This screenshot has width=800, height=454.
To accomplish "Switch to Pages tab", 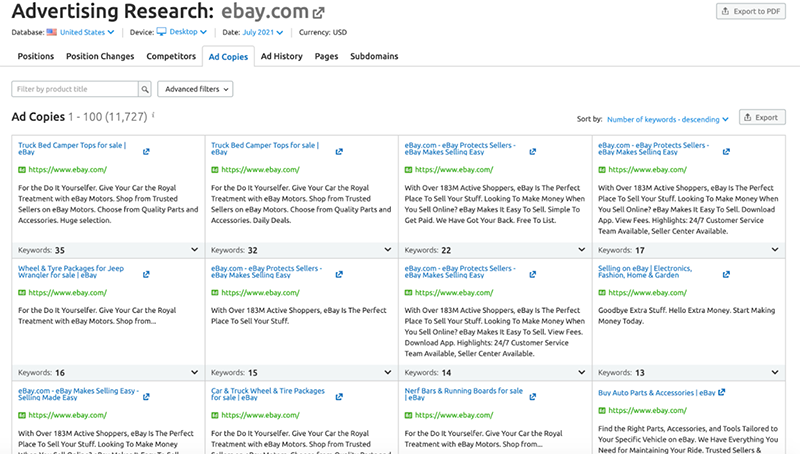I will pos(327,56).
